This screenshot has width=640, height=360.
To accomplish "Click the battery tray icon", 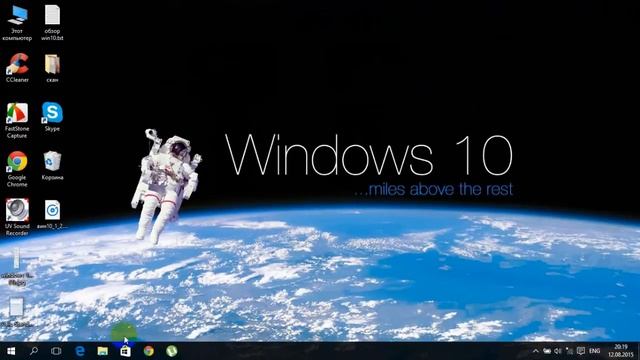I will [547, 351].
